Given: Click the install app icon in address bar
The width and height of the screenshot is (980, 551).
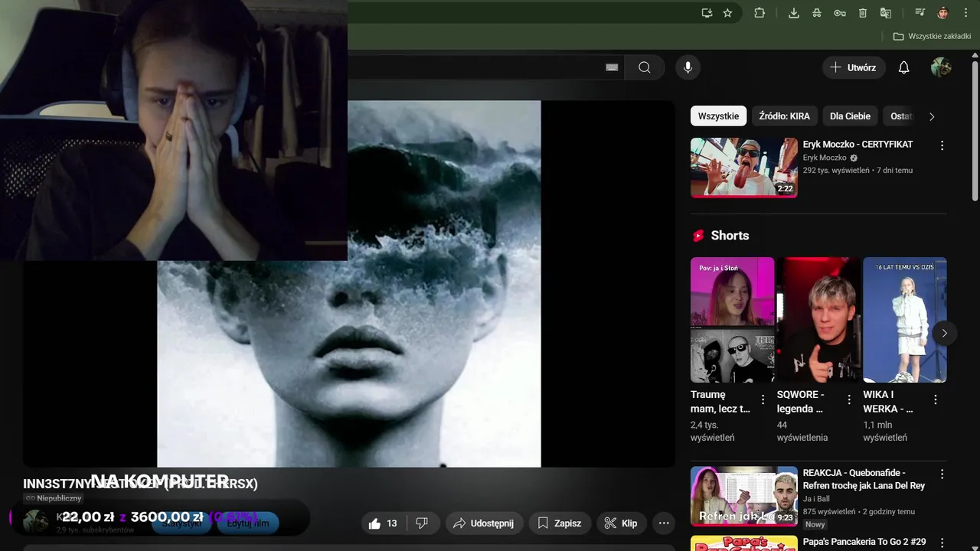Looking at the screenshot, I should (x=707, y=13).
